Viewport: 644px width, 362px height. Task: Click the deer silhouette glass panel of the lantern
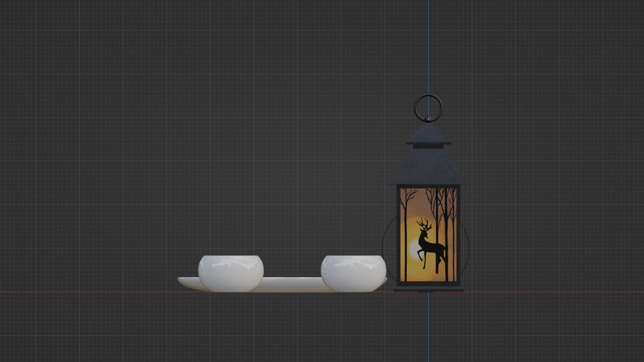[428, 234]
